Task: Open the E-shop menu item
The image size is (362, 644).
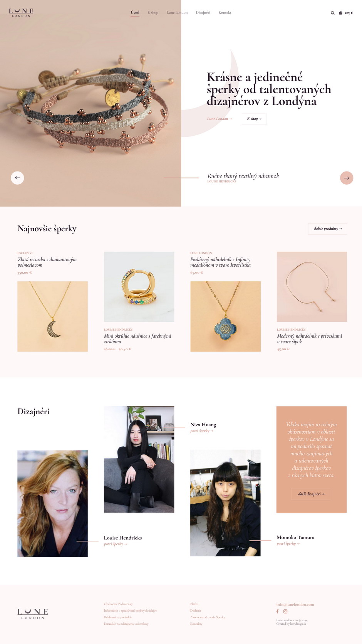Action: pyautogui.click(x=153, y=12)
